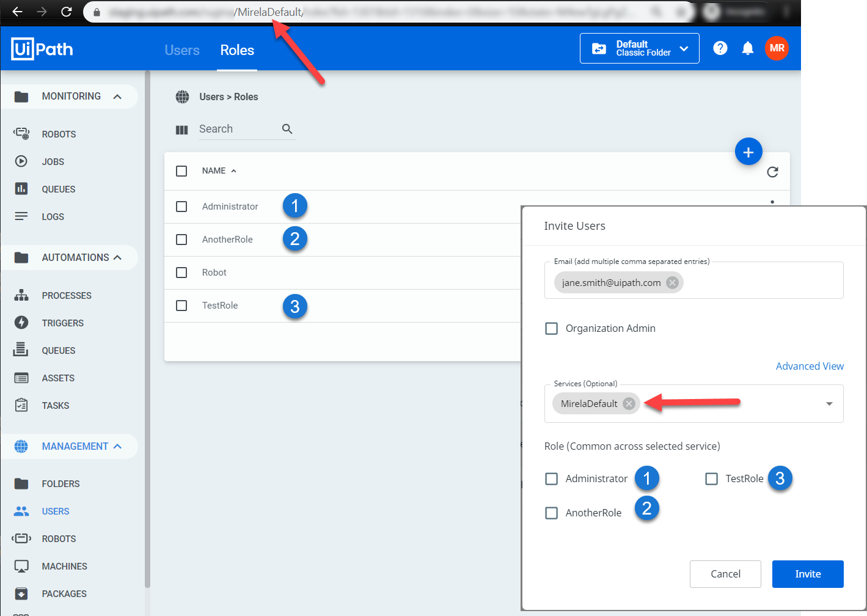Remove MirelaDefault service chip
The height and width of the screenshot is (616, 867).
tap(629, 403)
